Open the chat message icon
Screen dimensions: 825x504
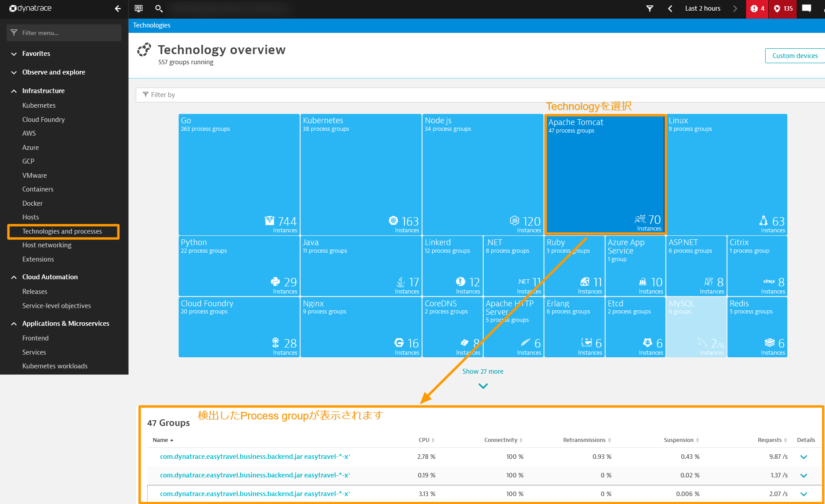click(806, 8)
